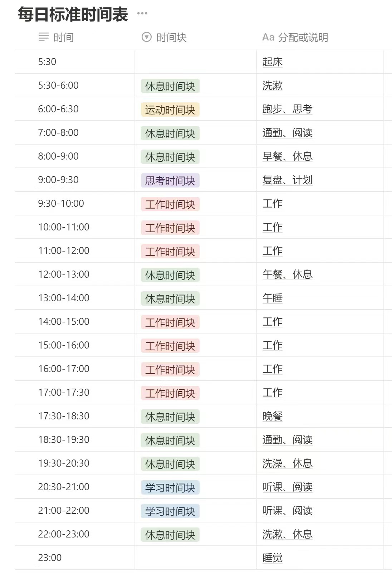Click the Aa icon in 分配或说明 header

pos(268,37)
